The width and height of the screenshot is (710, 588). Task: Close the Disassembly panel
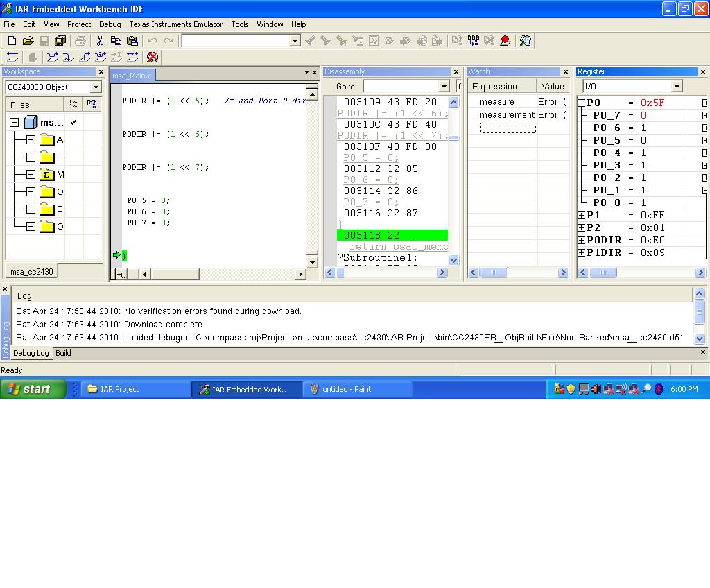point(456,71)
